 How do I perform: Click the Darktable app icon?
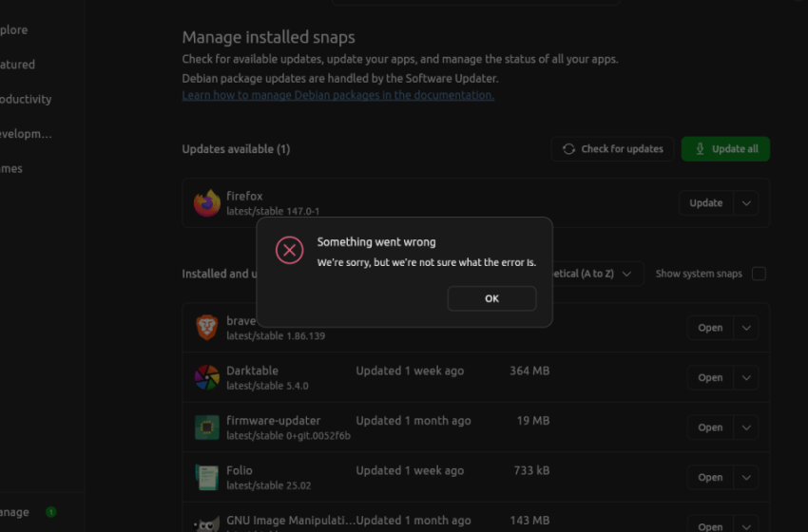click(x=206, y=378)
